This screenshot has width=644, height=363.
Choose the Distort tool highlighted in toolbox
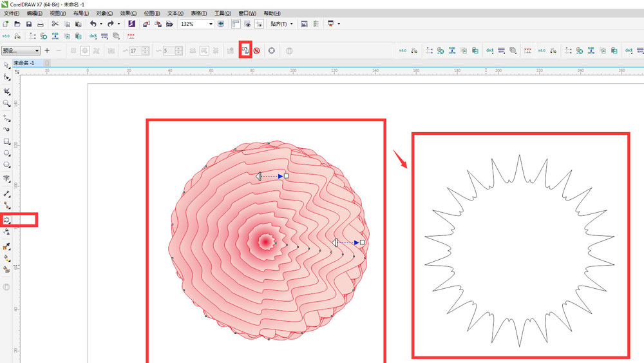[x=7, y=220]
